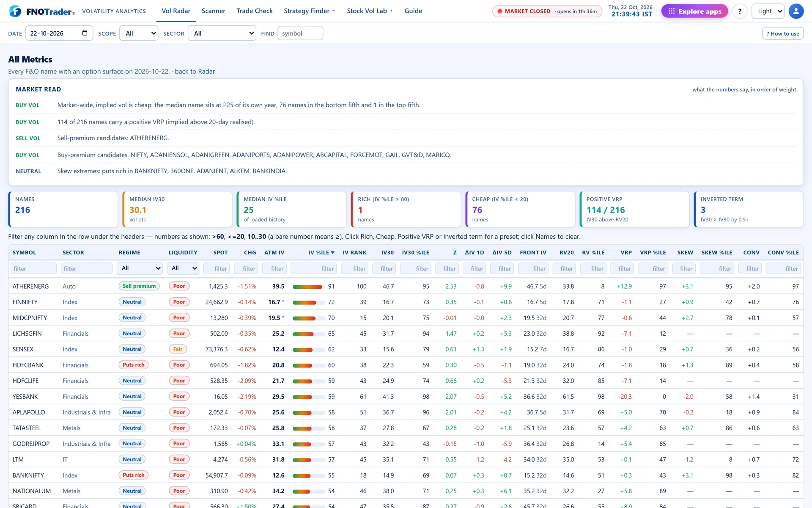Viewport: 812px width, 508px height.
Task: Click the Sector column filter box
Action: pyautogui.click(x=86, y=268)
